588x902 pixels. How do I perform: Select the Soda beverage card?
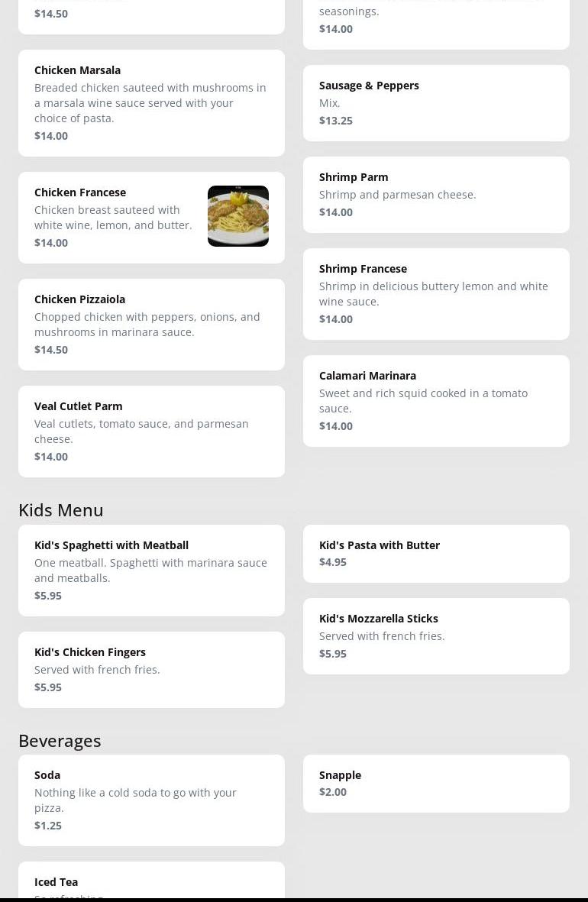(151, 800)
